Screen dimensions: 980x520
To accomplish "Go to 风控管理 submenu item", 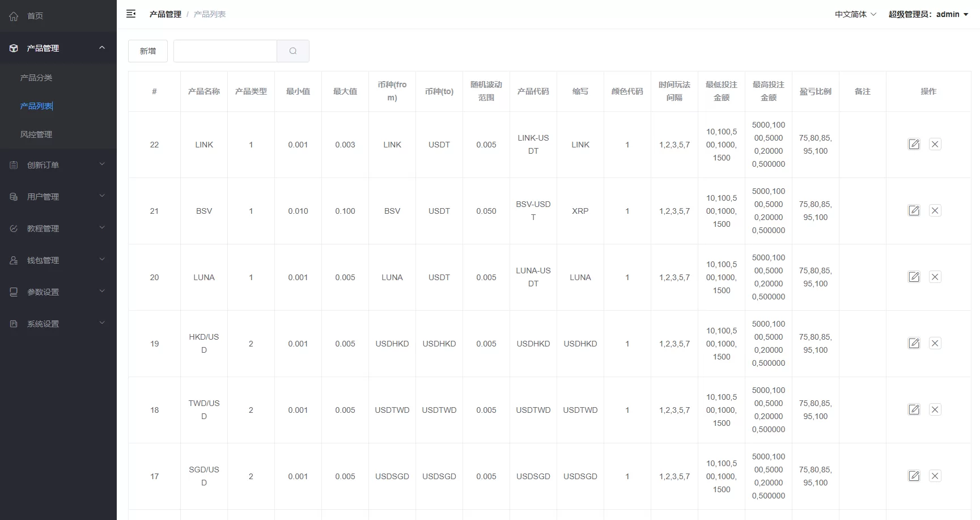I will [36, 134].
